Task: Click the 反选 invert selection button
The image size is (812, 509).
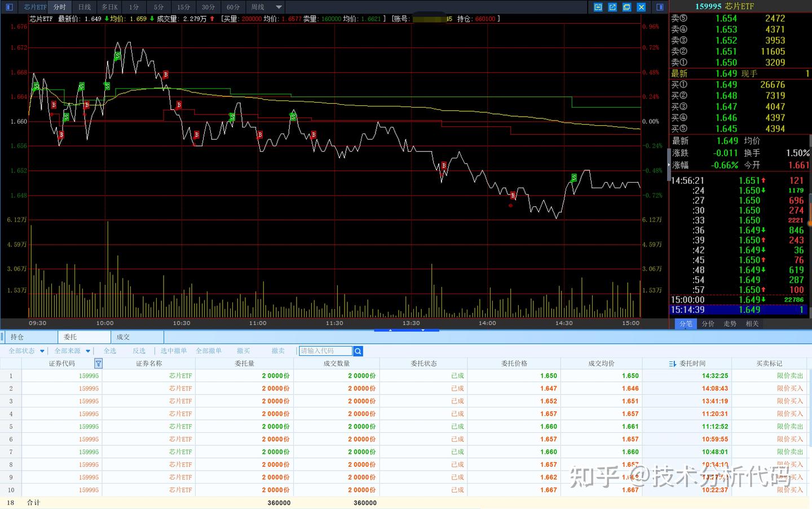Action: tap(139, 351)
